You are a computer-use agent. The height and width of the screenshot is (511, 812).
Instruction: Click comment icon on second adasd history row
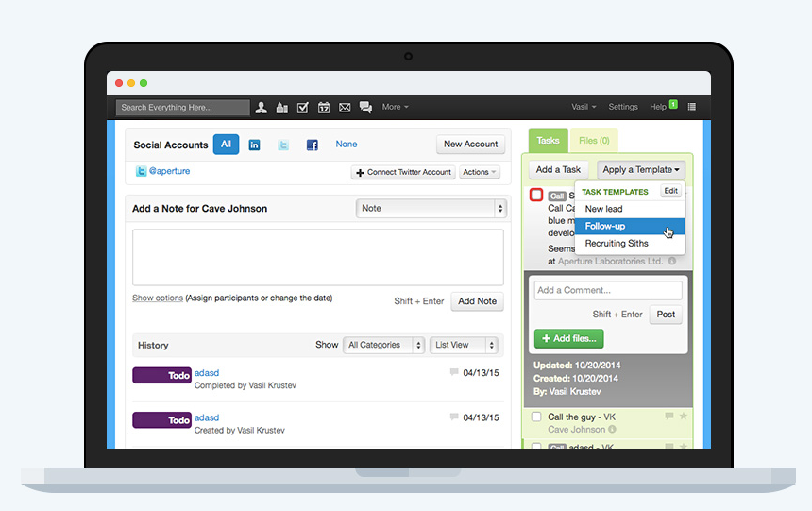(x=454, y=417)
